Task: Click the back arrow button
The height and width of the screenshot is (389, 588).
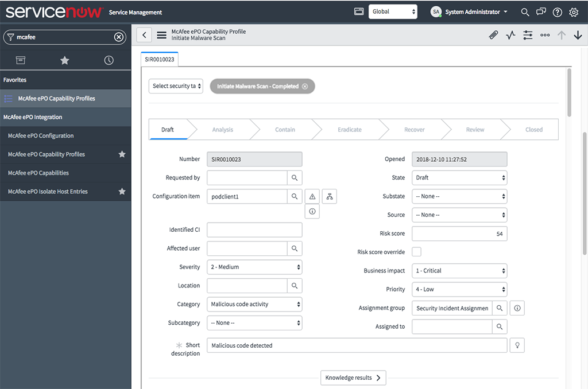Action: coord(144,35)
